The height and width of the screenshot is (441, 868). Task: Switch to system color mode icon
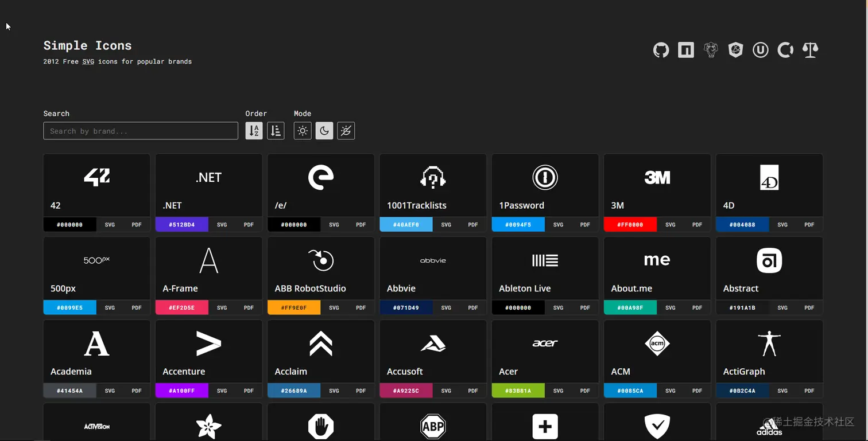coord(346,131)
